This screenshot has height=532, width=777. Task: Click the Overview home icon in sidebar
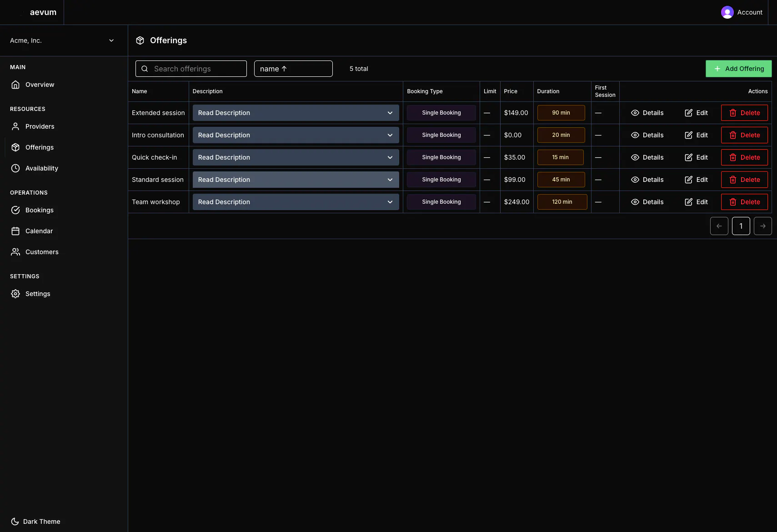tap(15, 85)
